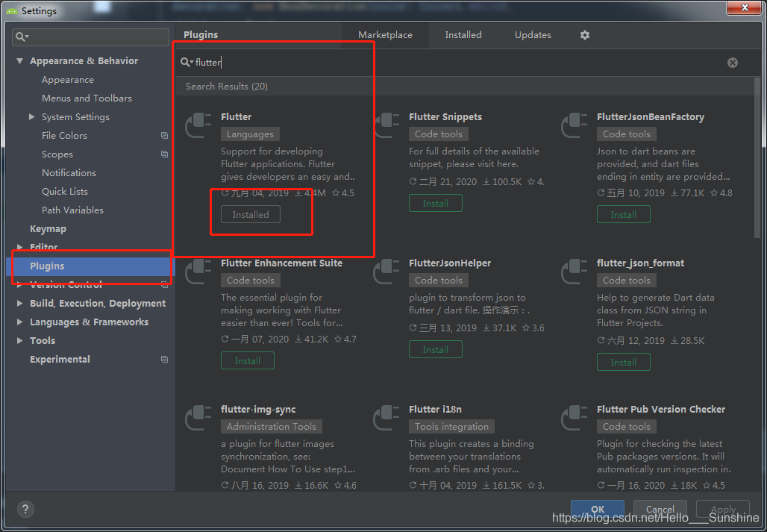Viewport: 767px width, 532px height.
Task: Switch to the Installed tab
Action: [463, 35]
